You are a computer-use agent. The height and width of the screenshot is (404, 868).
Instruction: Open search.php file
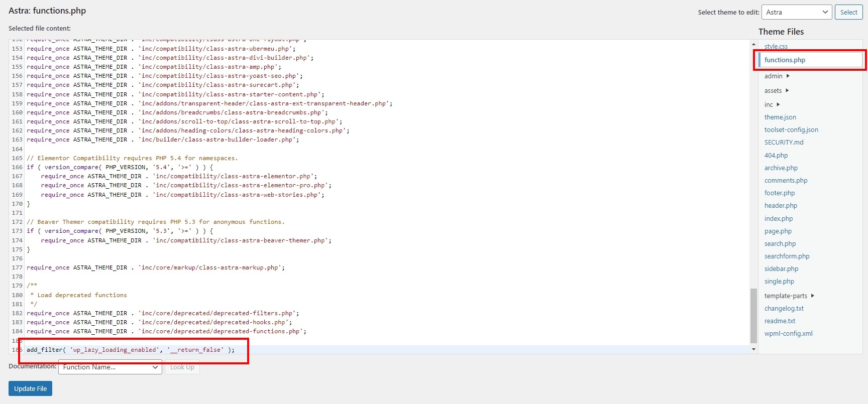click(780, 243)
